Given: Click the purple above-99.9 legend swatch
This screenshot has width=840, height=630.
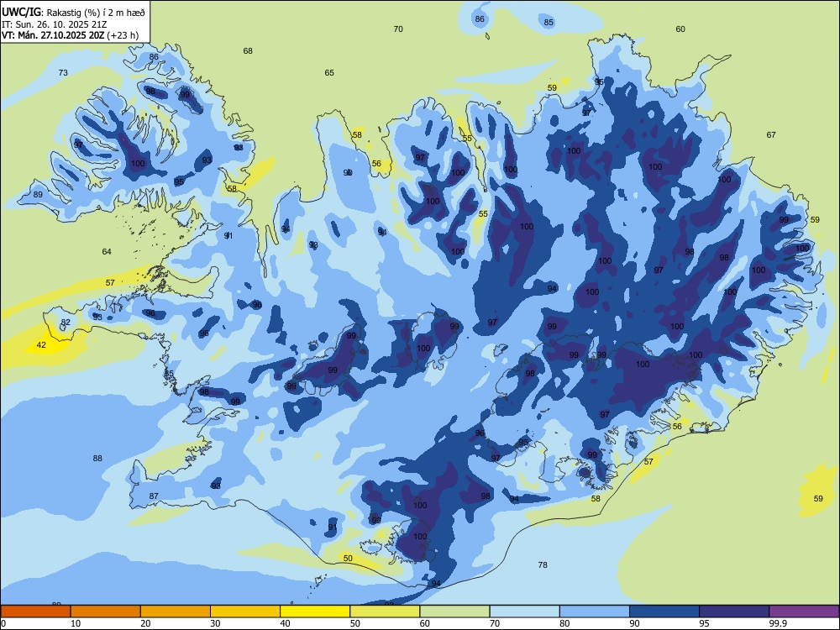Looking at the screenshot, I should pyautogui.click(x=804, y=612).
